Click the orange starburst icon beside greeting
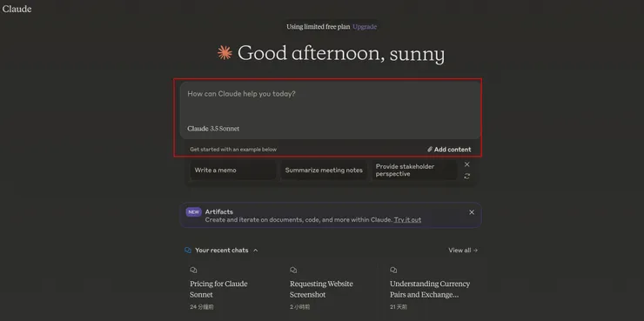 click(x=225, y=52)
